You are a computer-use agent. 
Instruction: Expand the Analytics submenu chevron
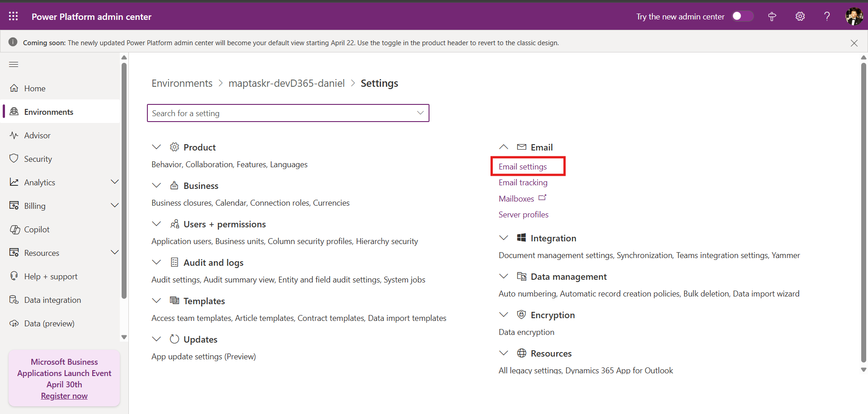115,182
